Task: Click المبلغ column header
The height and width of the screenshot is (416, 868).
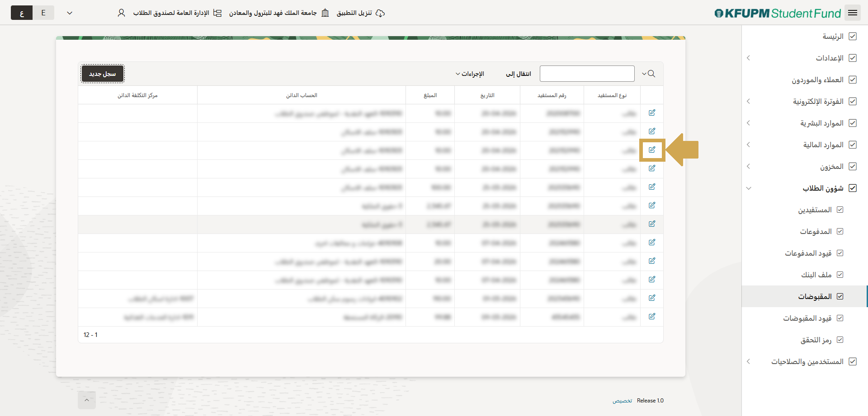Action: click(430, 95)
